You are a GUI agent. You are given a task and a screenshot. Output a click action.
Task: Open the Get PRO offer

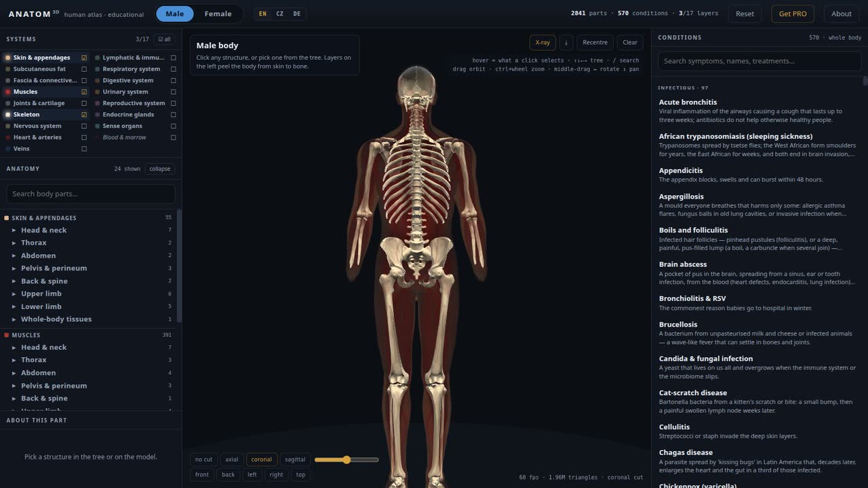pos(793,14)
